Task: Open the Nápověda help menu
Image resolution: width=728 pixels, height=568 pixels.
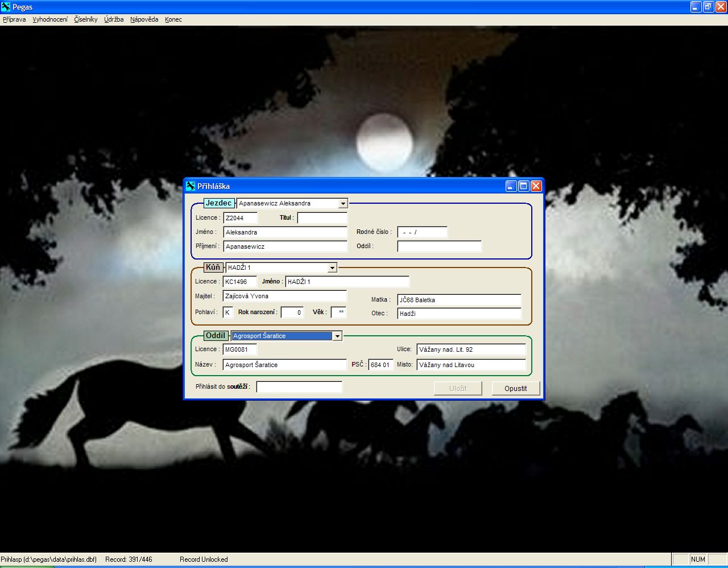Action: click(x=144, y=19)
